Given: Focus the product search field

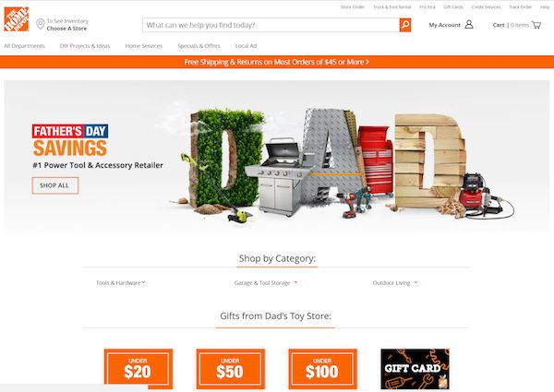Looking at the screenshot, I should (x=271, y=25).
